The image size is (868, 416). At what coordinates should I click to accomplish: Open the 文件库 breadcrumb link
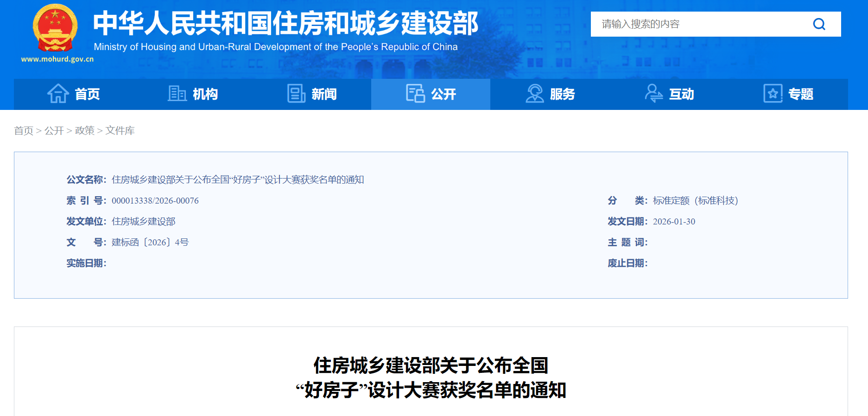pos(120,131)
